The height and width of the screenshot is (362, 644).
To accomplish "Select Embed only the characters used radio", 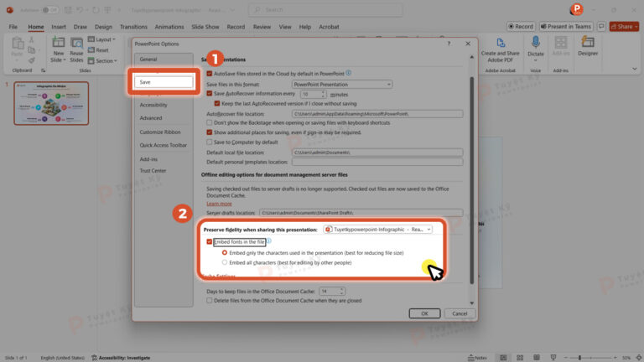I will pyautogui.click(x=225, y=252).
